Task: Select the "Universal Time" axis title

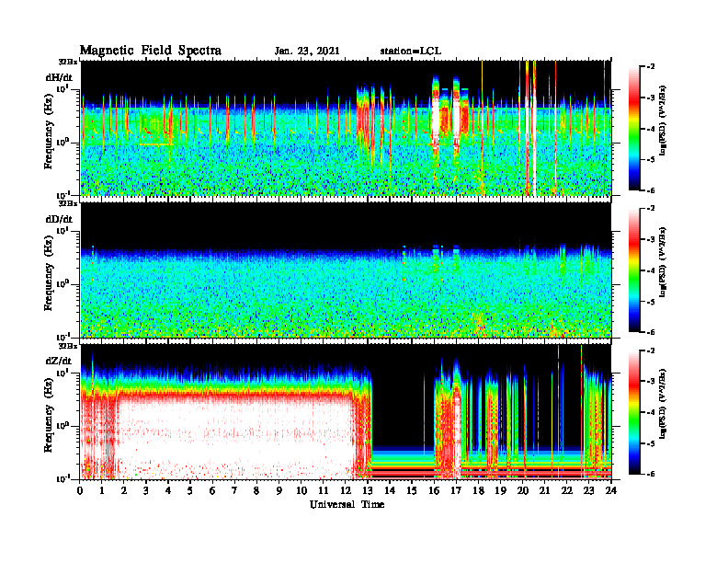Action: [347, 504]
